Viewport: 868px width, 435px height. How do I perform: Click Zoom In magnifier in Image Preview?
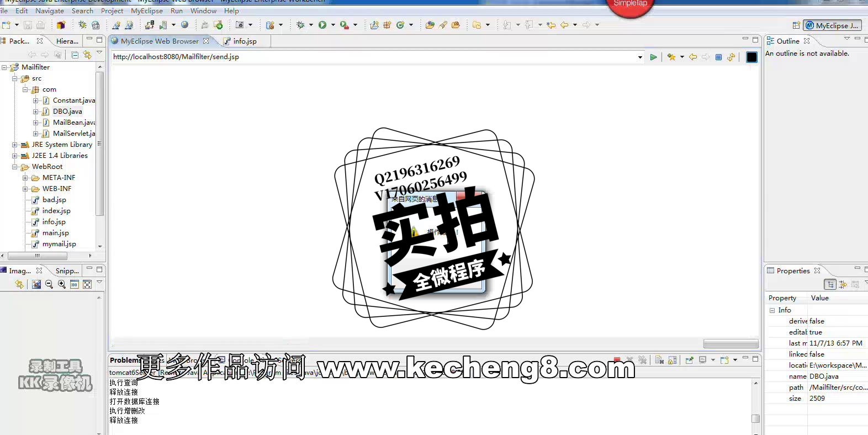click(x=62, y=284)
